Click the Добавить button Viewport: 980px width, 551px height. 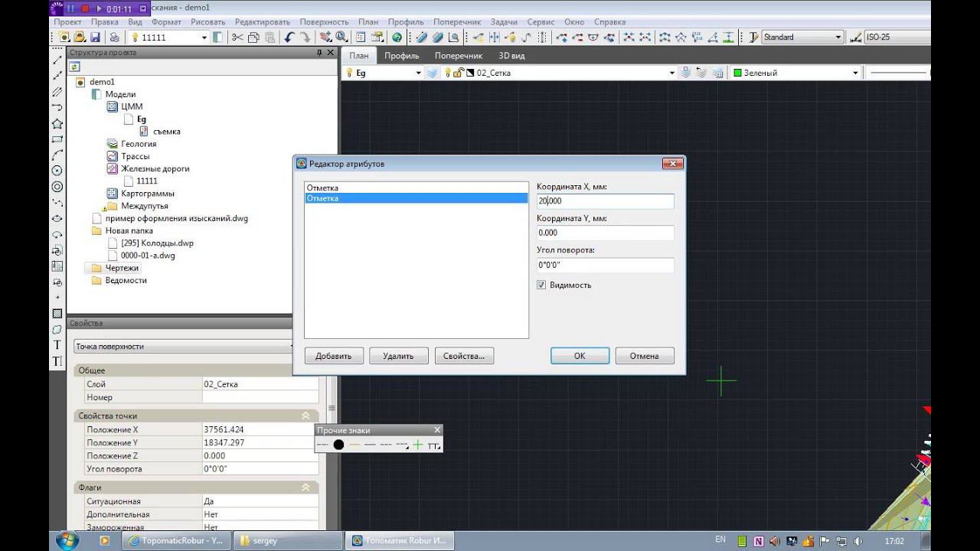[x=333, y=356]
